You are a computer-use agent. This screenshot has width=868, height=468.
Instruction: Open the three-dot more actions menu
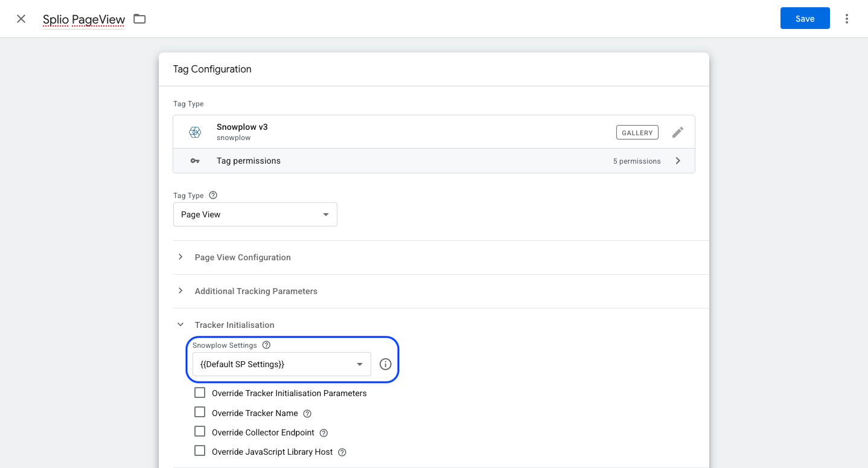[847, 19]
